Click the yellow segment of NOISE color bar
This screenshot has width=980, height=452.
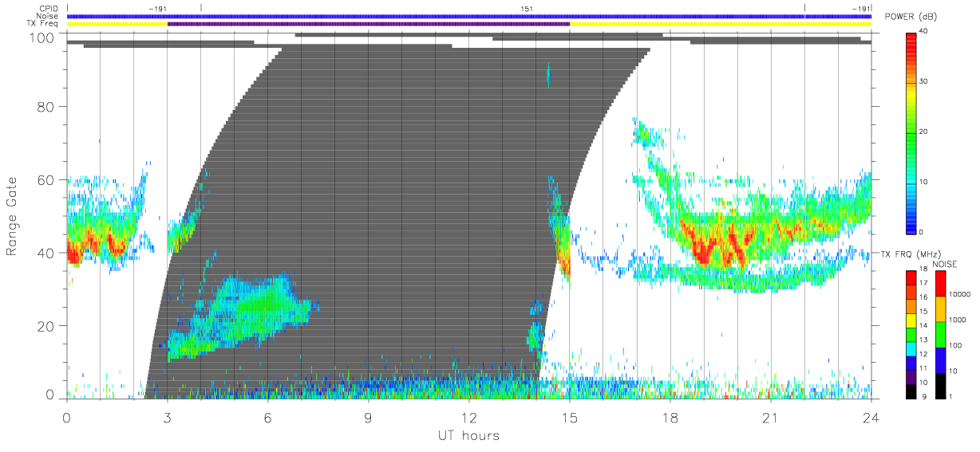[941, 309]
